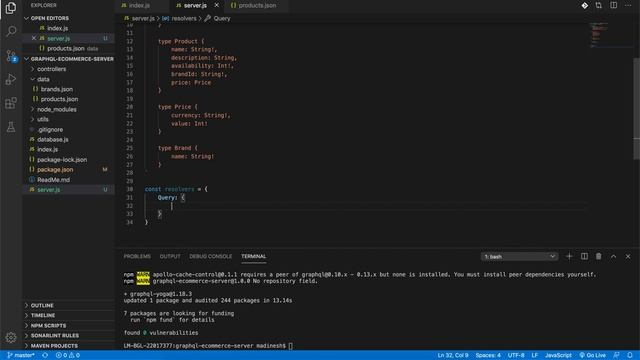Collapse GRAPHQL-ECOMMERCE-SERVER folder section
640x360 pixels.
pyautogui.click(x=69, y=59)
